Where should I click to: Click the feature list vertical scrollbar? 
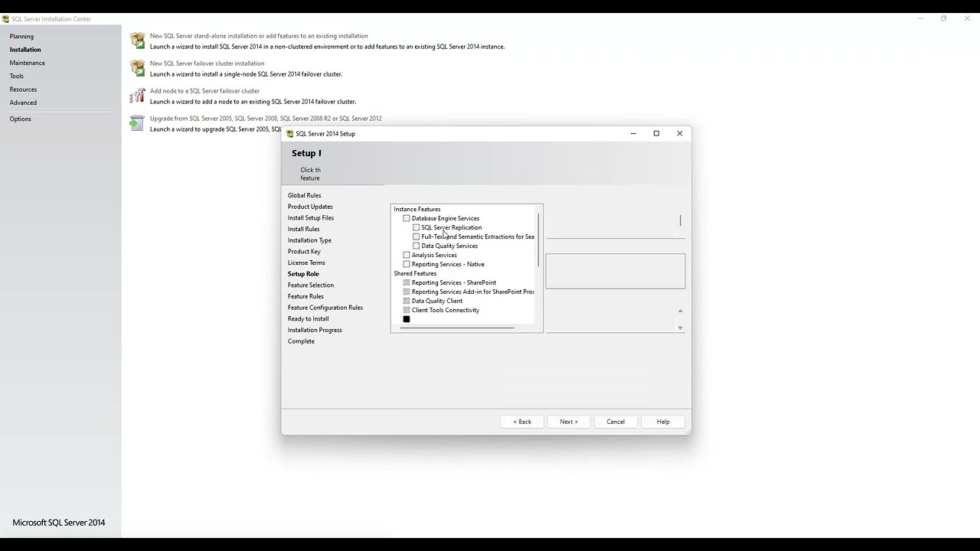tap(538, 240)
